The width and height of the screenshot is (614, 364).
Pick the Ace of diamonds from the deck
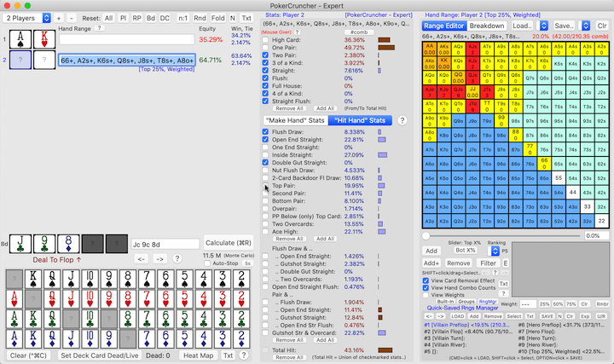(x=14, y=339)
